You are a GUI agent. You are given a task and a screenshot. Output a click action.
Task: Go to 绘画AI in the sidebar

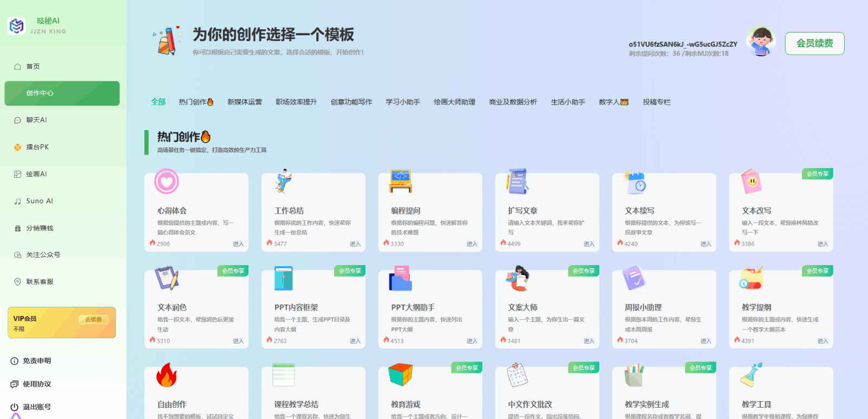(36, 174)
